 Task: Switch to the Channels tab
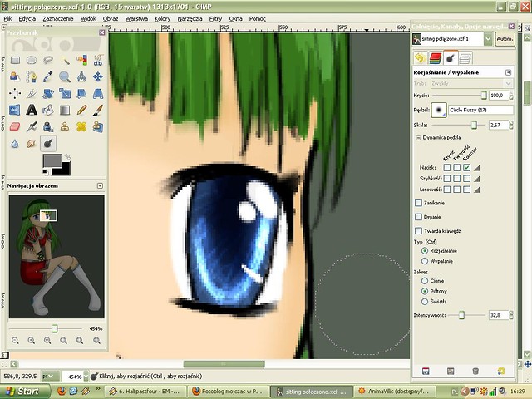(x=436, y=58)
